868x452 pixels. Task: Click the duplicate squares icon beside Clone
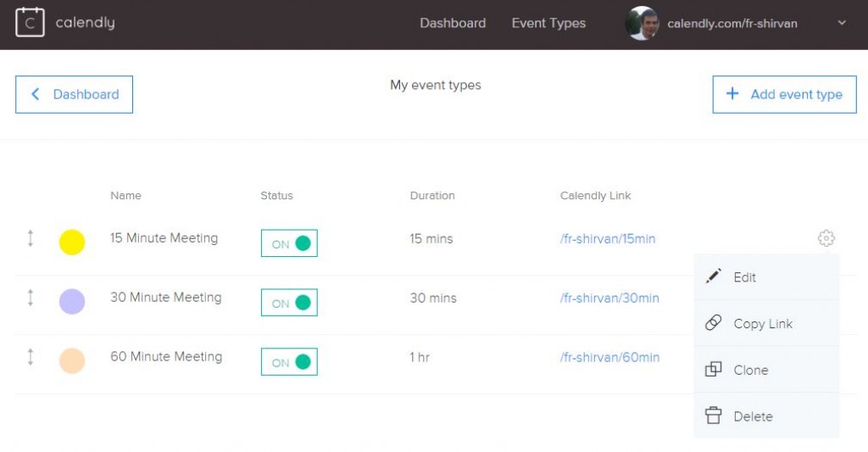[713, 369]
